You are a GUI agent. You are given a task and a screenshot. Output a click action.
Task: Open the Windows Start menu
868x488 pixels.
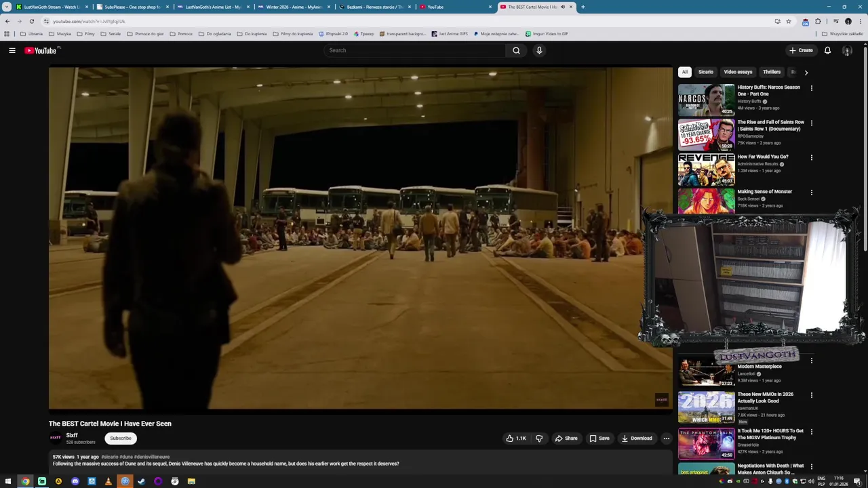[x=7, y=481]
